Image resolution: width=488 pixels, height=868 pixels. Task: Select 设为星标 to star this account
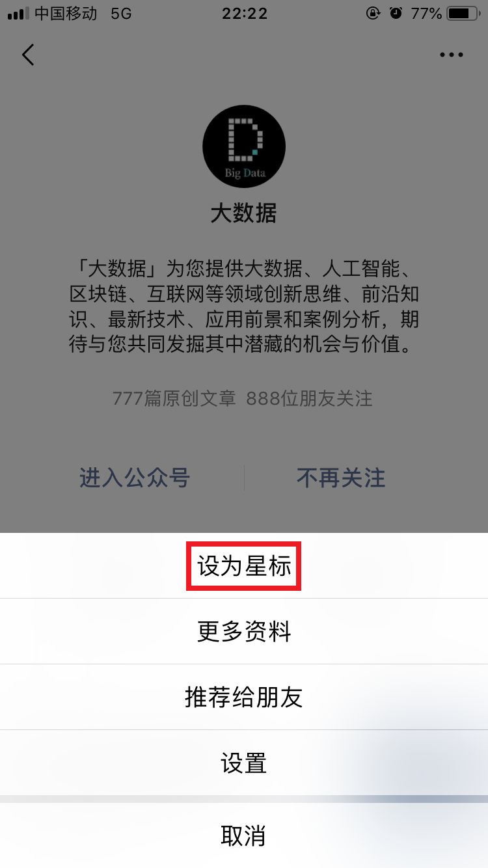[244, 566]
